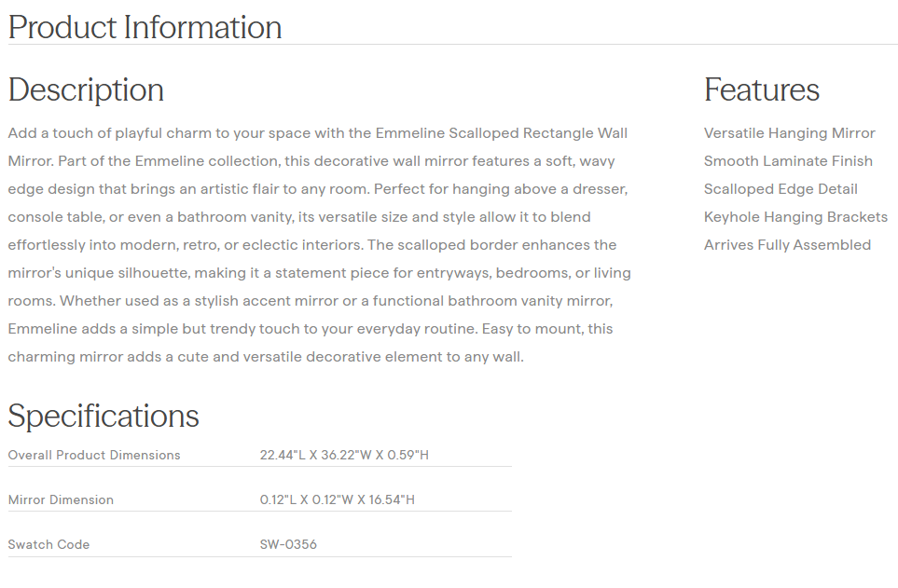Click the Specifications section heading
The height and width of the screenshot is (588, 898).
104,416
